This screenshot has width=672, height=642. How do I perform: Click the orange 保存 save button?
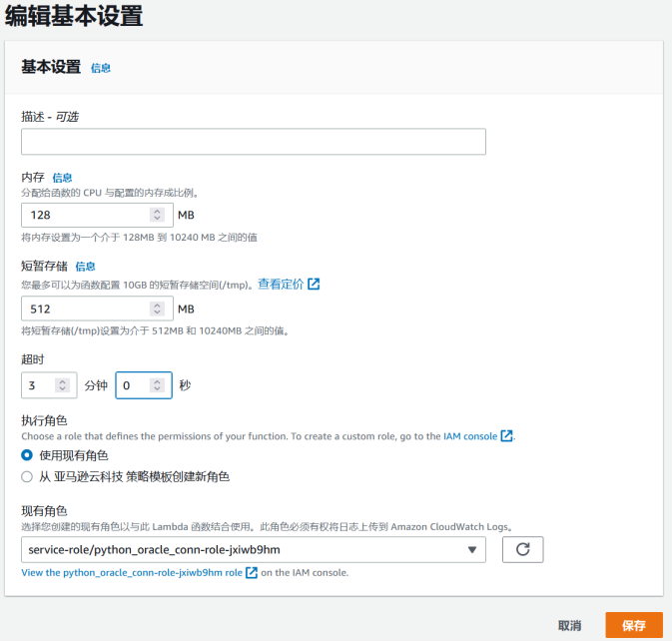point(634,625)
